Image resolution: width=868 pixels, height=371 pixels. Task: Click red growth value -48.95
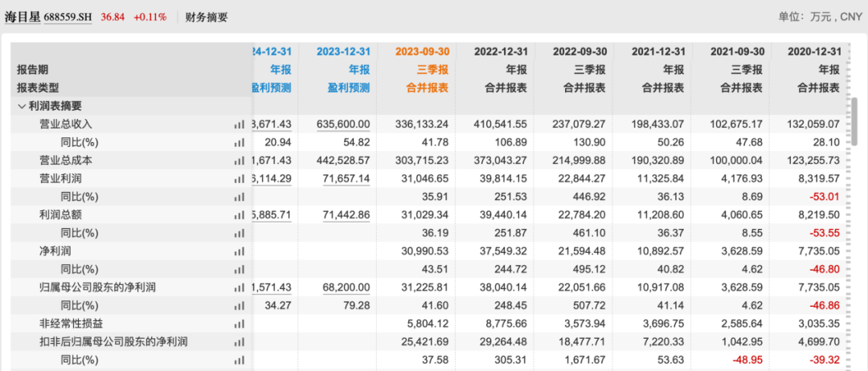point(747,360)
